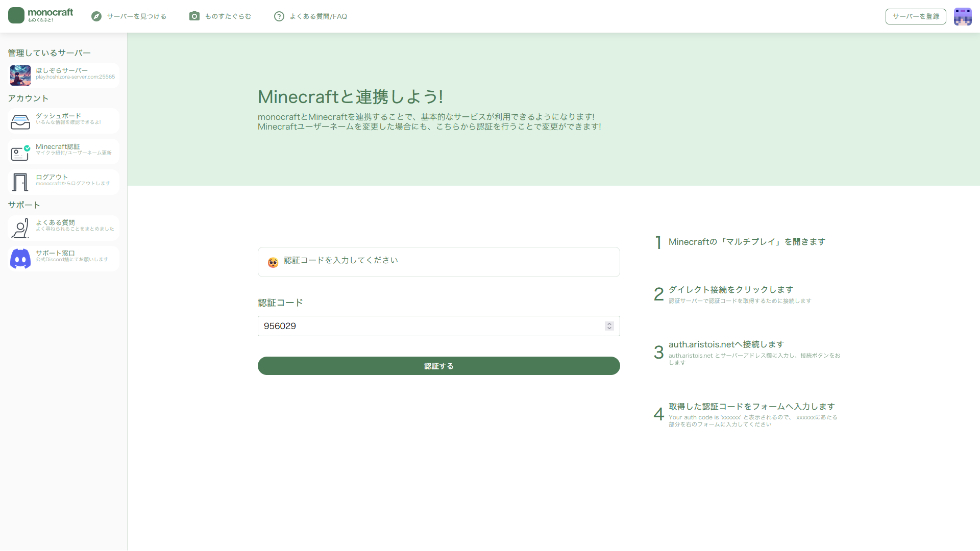
Task: Click the Minecraft認証 ID card icon
Action: pos(20,153)
